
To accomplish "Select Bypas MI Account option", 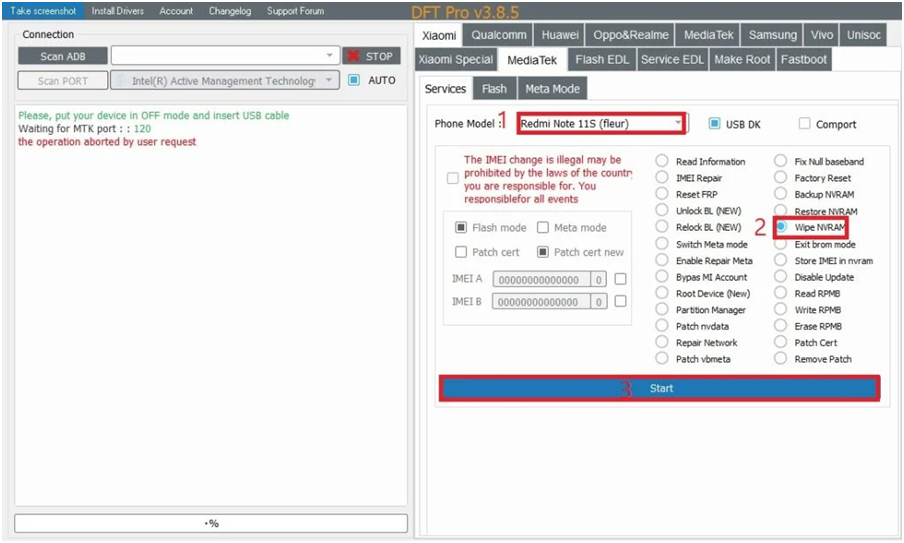I will click(x=662, y=277).
